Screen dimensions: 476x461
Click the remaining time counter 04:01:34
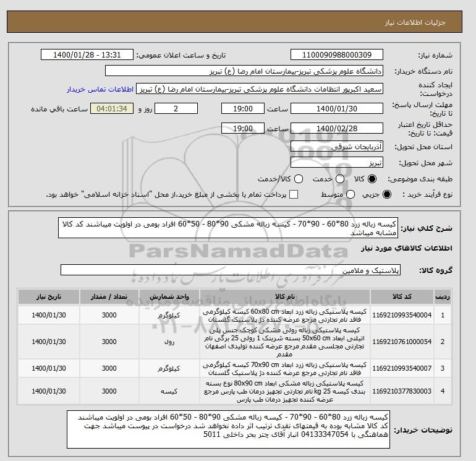click(112, 108)
